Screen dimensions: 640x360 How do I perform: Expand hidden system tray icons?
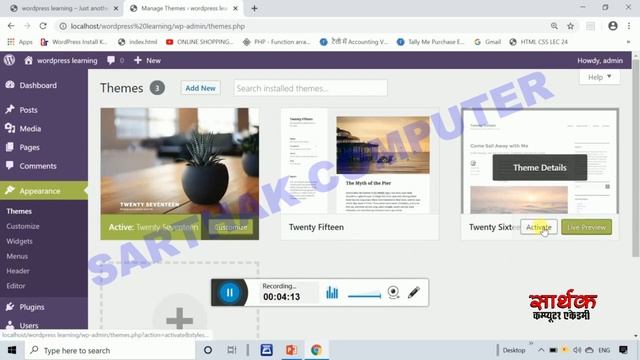[541, 350]
